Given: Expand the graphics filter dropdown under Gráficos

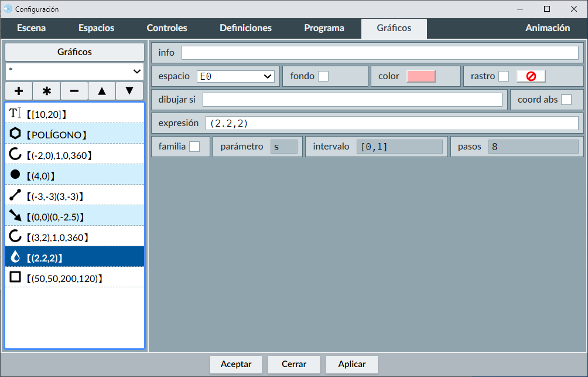Looking at the screenshot, I should (x=74, y=72).
